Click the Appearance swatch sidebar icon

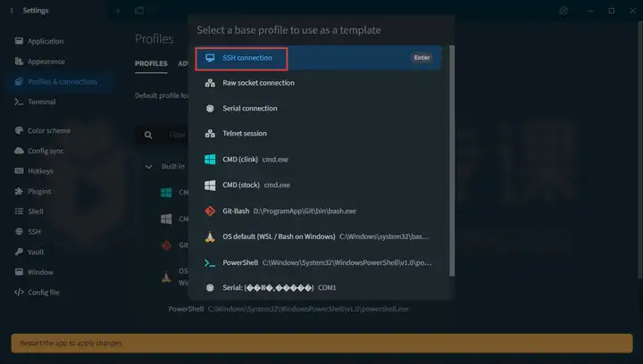coord(19,61)
